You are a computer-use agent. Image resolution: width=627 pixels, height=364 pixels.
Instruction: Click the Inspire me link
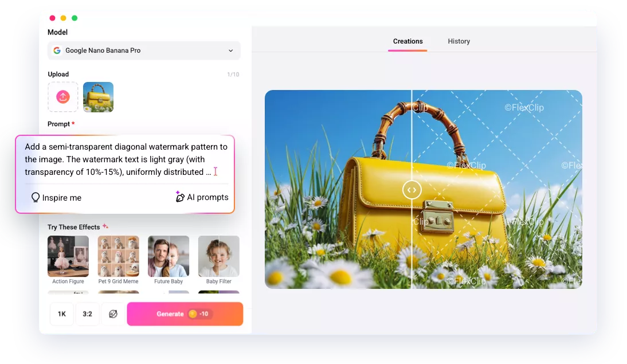pos(60,197)
